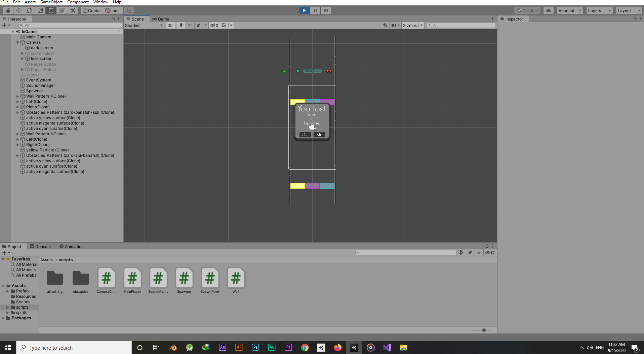Select the Transform tool

pos(62,10)
